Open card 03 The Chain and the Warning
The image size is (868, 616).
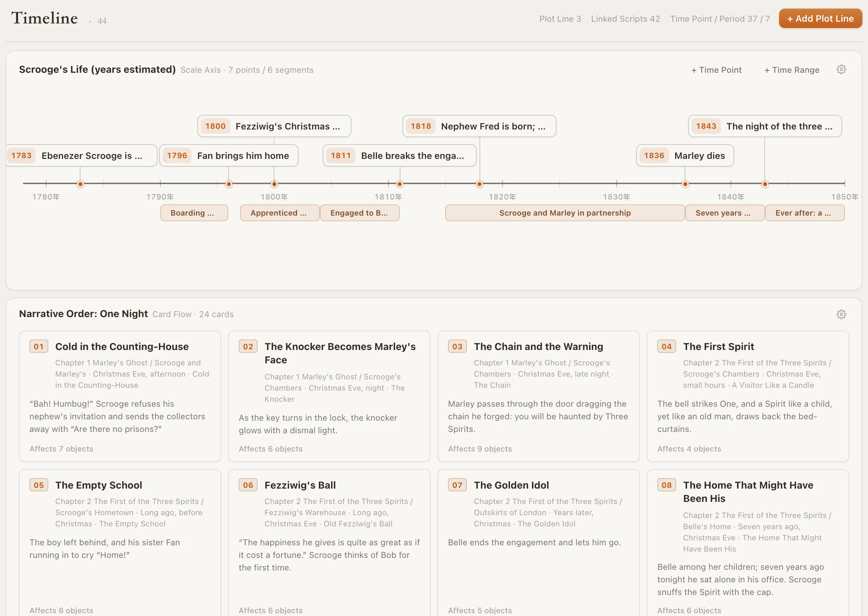click(x=538, y=396)
